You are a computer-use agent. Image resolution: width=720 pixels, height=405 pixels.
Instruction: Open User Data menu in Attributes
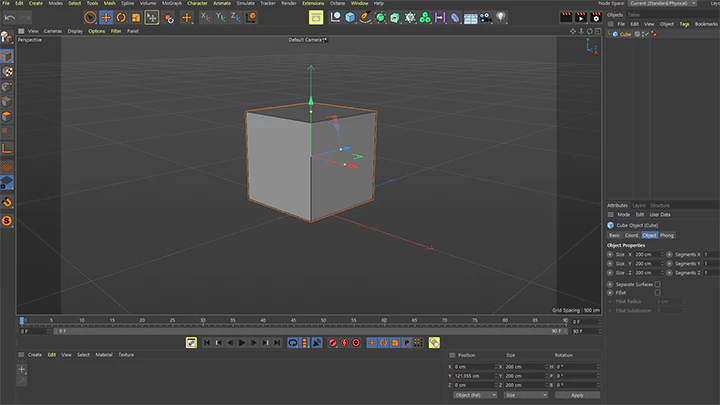[x=660, y=214]
